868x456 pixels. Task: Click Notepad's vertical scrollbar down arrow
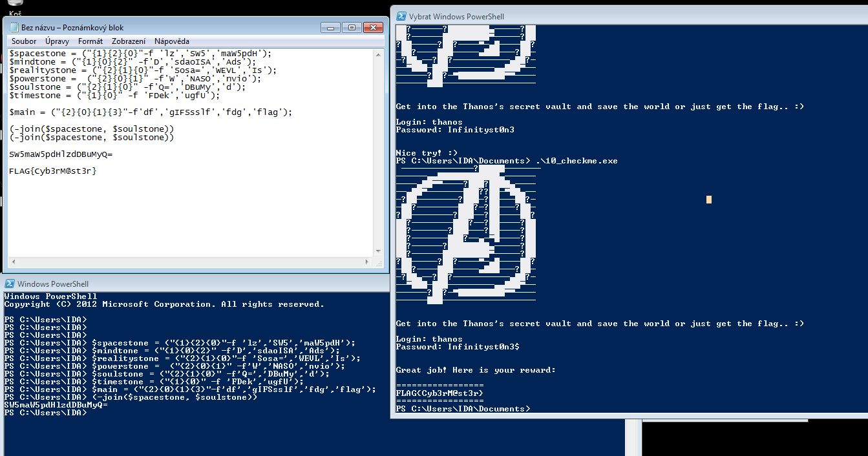click(379, 251)
